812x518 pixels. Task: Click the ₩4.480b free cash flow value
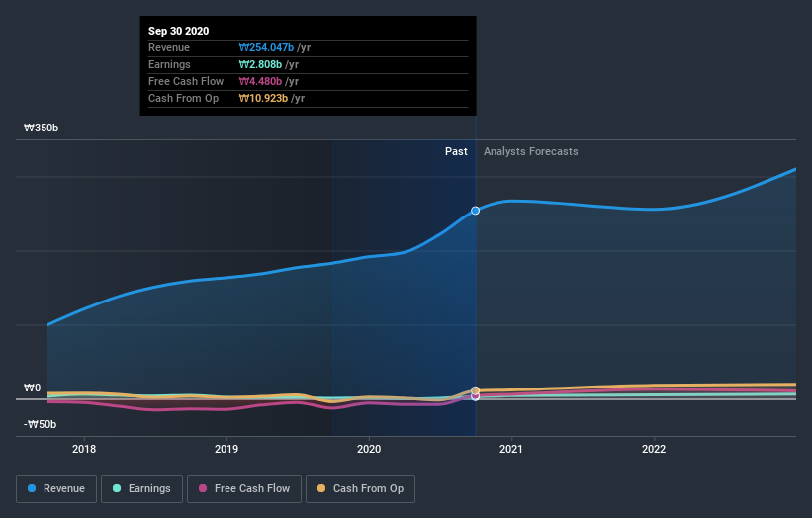point(260,81)
